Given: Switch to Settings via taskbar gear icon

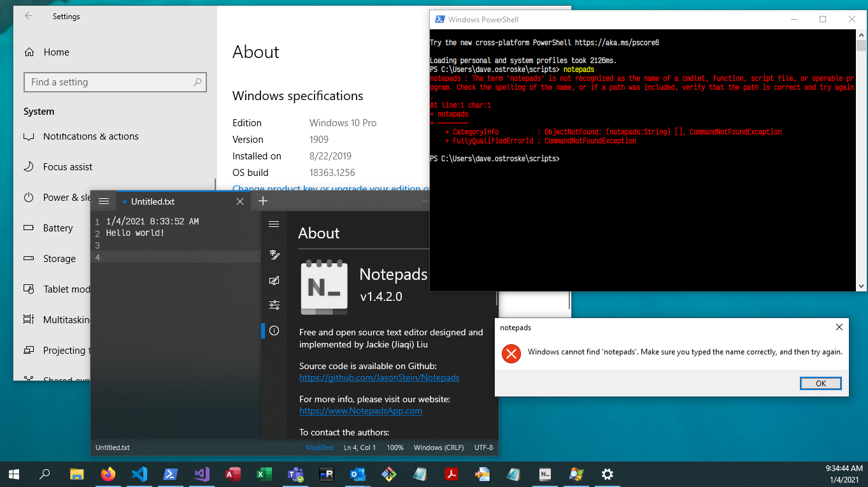Looking at the screenshot, I should (x=608, y=474).
